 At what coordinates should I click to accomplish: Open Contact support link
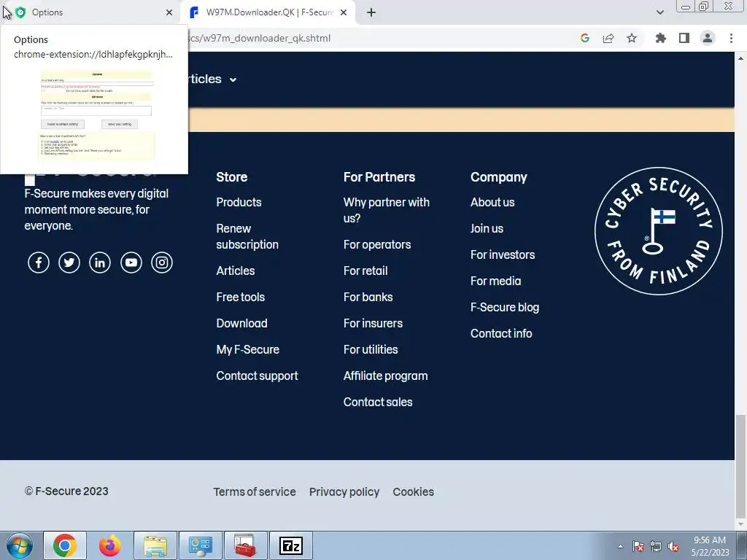tap(258, 376)
